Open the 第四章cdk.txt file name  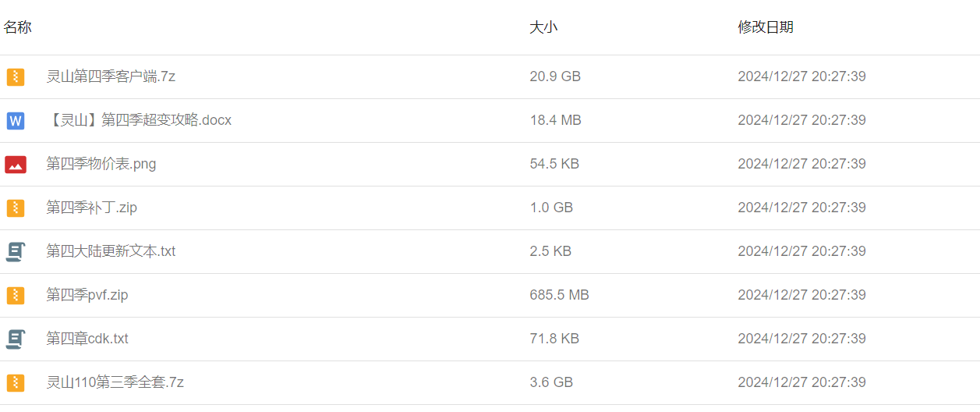[87, 339]
